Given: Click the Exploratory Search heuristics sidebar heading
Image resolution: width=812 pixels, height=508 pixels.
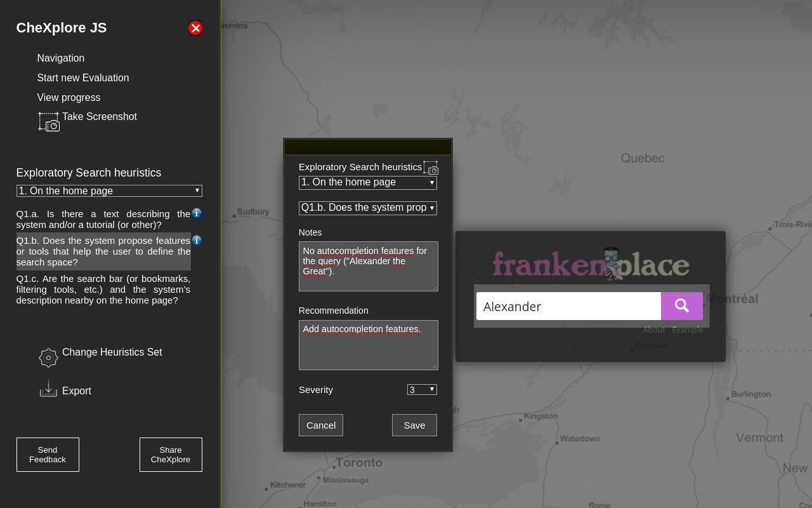Looking at the screenshot, I should tap(89, 173).
